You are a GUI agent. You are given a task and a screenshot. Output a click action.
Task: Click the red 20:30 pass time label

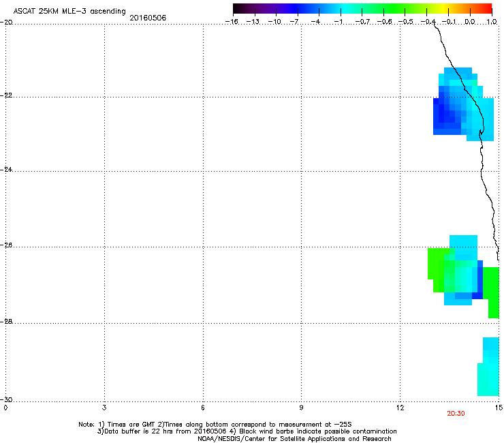click(x=456, y=414)
